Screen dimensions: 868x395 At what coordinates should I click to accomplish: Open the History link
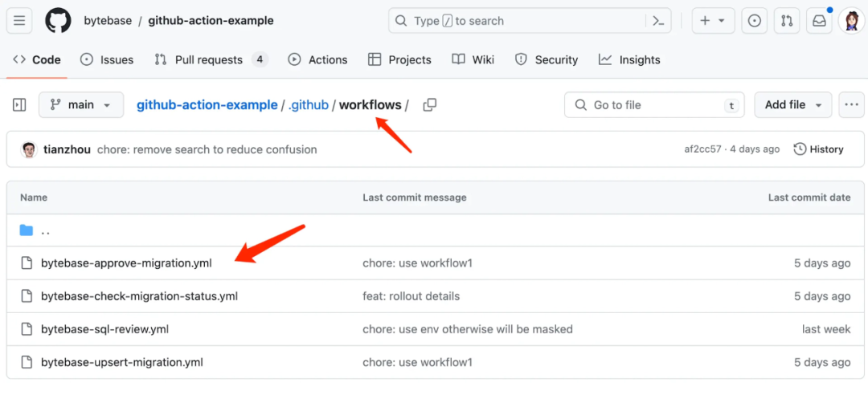(x=818, y=149)
